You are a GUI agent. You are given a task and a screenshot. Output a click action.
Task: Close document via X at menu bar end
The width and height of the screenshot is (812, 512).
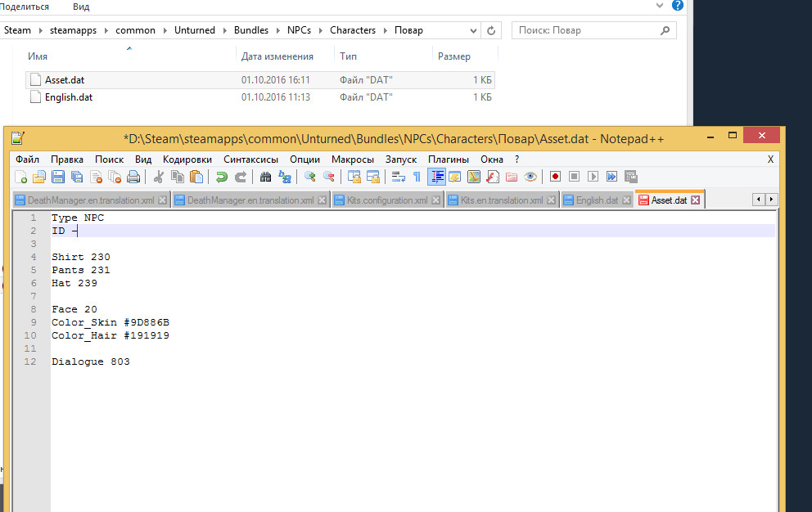pos(770,159)
